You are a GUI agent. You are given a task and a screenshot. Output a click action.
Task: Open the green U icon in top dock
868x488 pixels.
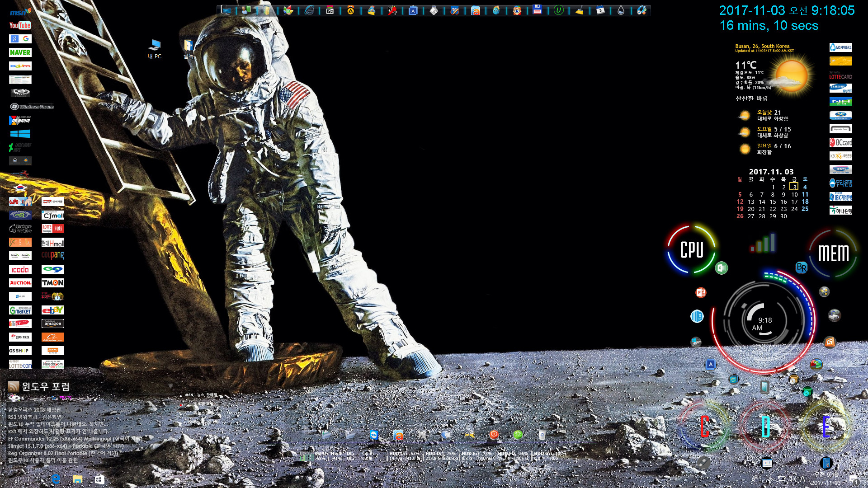tap(558, 10)
